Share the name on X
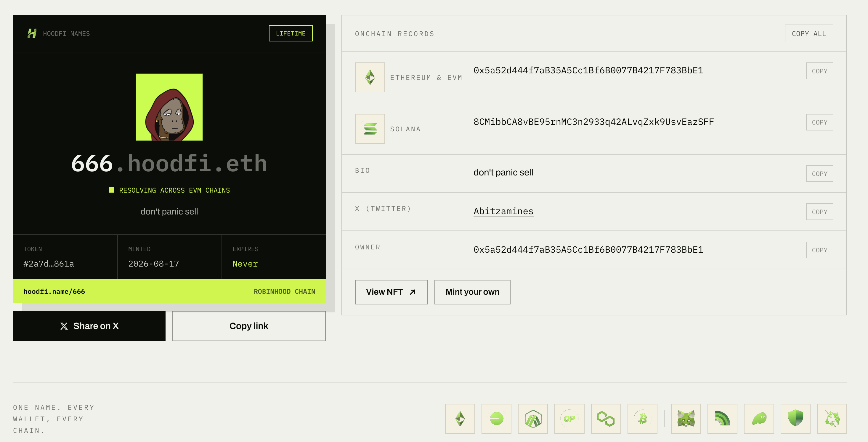868x442 pixels. click(89, 326)
